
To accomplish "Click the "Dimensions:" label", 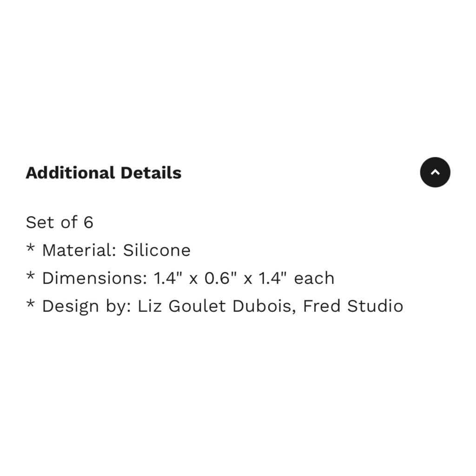I will point(95,278).
